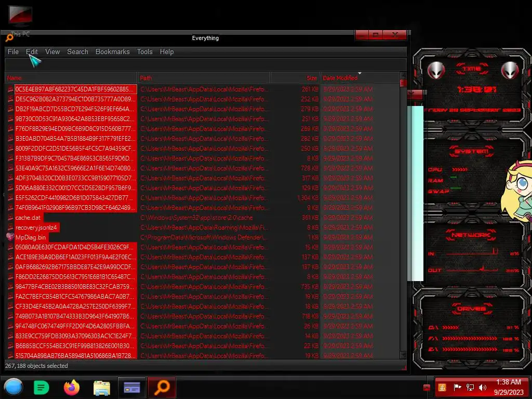Sort results by Name column header
The image size is (532, 399).
(71, 78)
